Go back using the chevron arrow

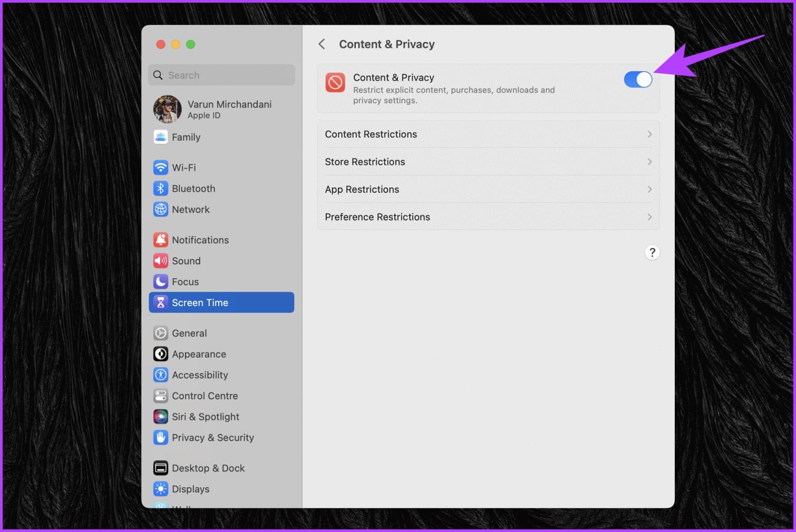(x=322, y=44)
